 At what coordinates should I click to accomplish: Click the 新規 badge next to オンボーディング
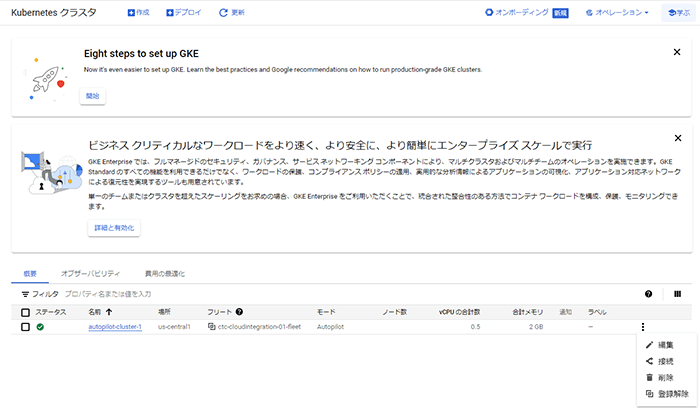point(560,13)
